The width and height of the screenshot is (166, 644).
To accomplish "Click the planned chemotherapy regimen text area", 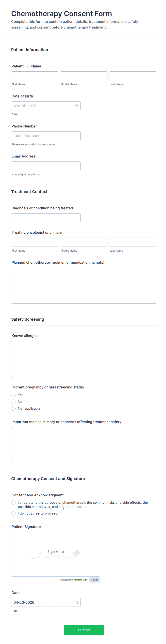I will 84,285.
